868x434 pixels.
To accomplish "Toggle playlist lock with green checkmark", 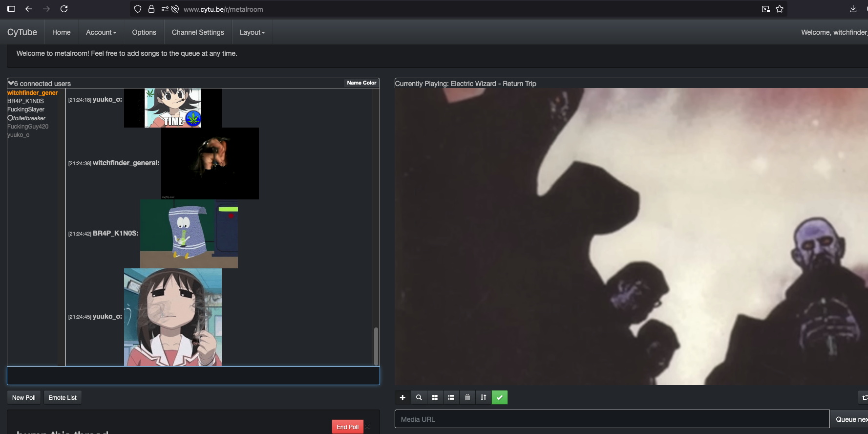I will tap(500, 397).
